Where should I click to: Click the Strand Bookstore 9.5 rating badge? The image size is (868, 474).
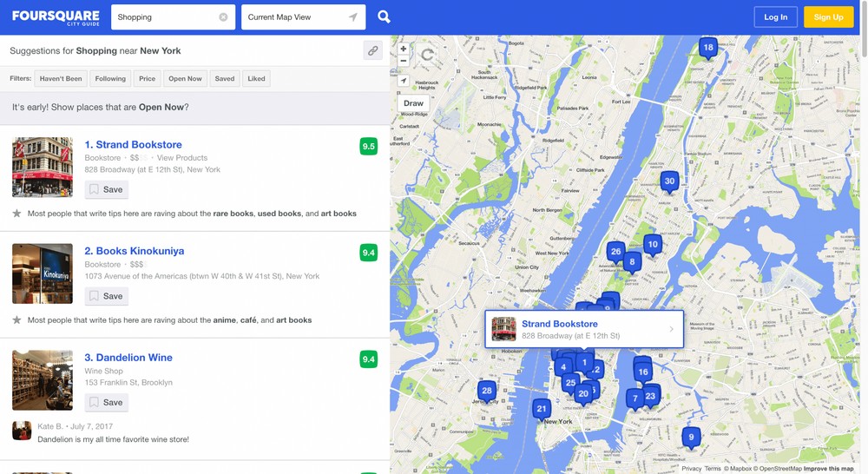pos(369,146)
